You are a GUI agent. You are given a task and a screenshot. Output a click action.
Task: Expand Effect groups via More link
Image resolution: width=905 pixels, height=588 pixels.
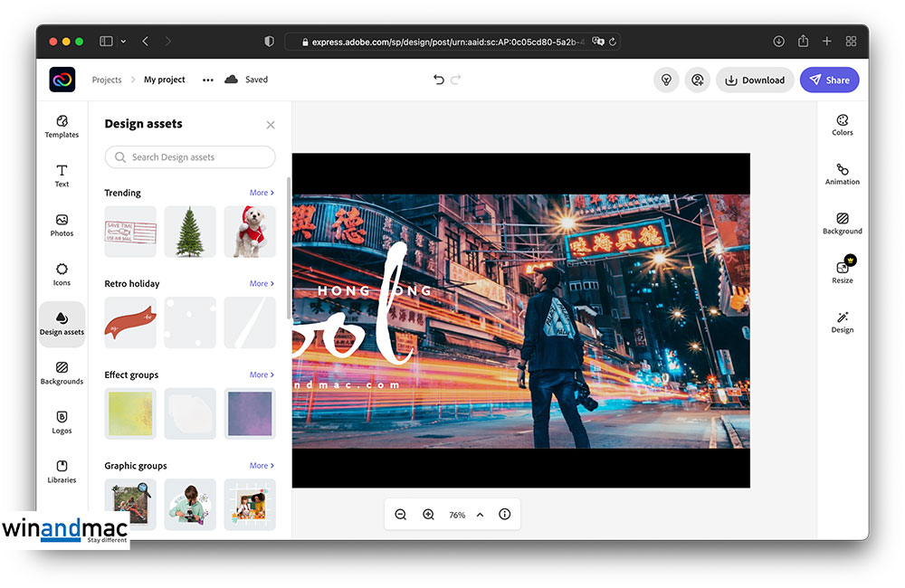[x=262, y=375]
